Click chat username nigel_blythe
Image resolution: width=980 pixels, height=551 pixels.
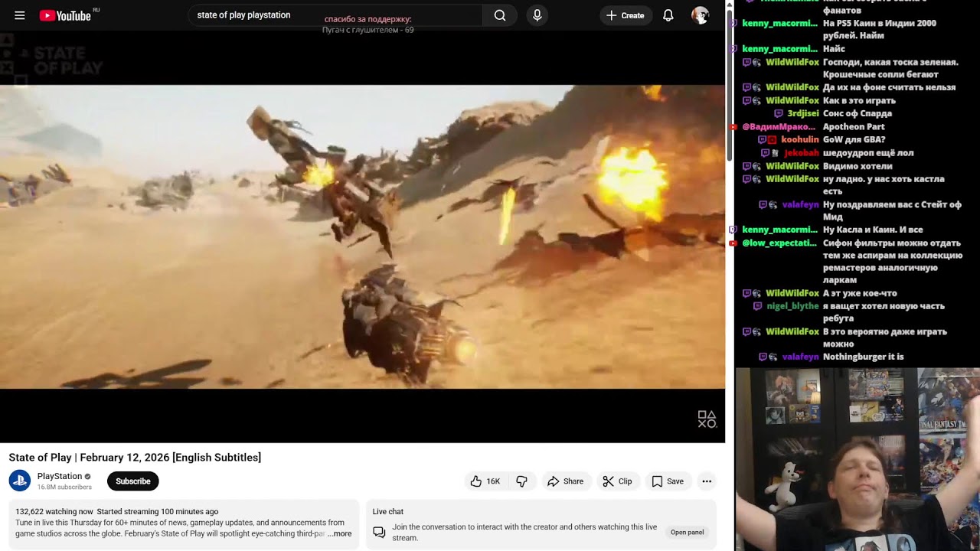pyautogui.click(x=792, y=306)
